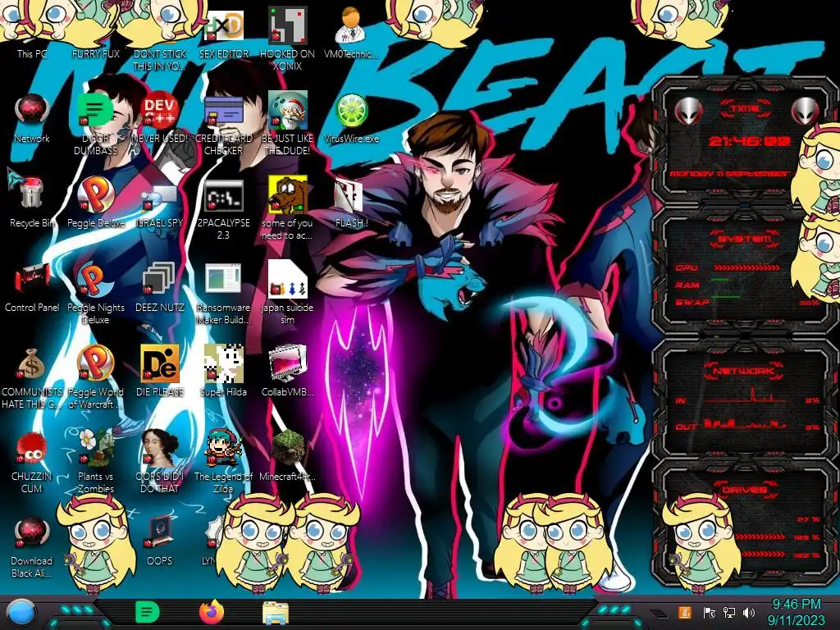The image size is (840, 630).
Task: Open BE JUST LIKE THE DUDE! icon
Action: [287, 111]
